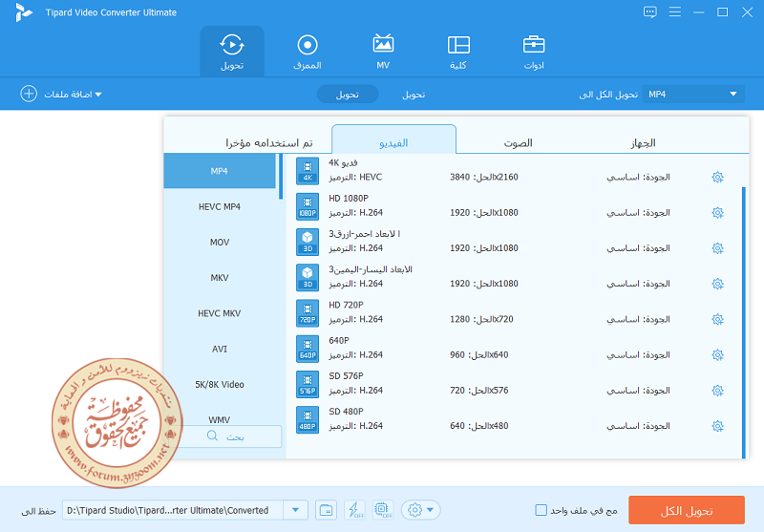Click the add files plus icon
Screen dimensions: 764x532
(x=29, y=94)
